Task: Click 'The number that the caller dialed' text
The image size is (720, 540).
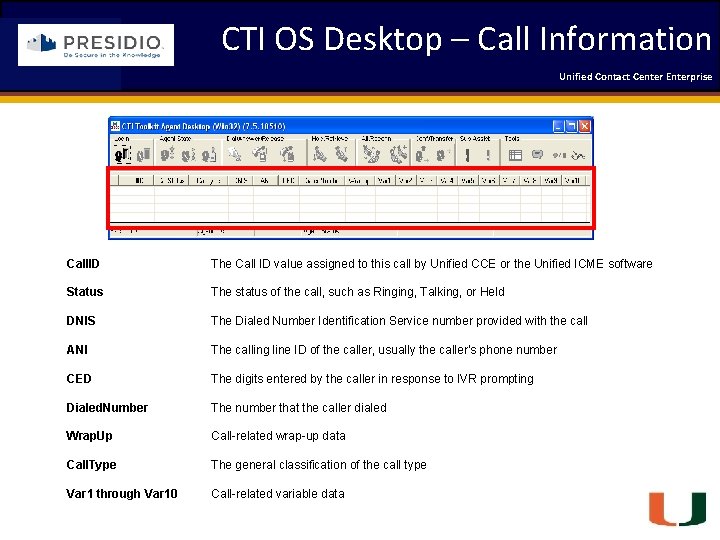Action: coord(299,407)
